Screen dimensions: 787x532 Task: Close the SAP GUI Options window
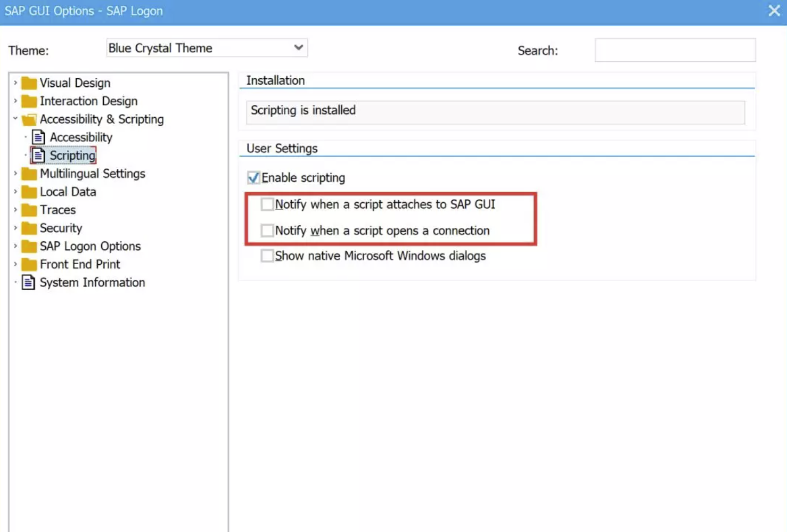[774, 11]
